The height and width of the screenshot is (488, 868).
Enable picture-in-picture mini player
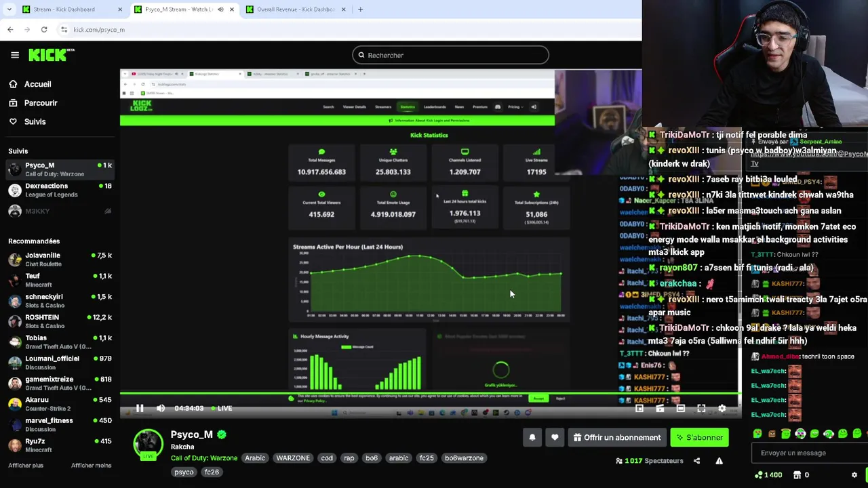639,408
